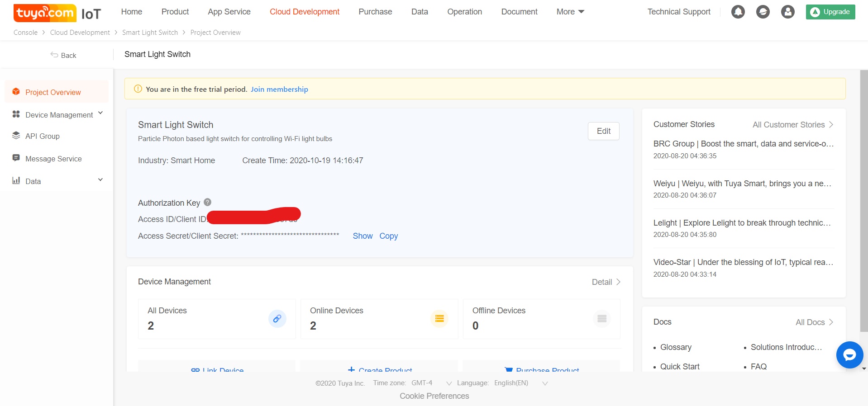Open the Time zone GMT-4 dropdown

tap(431, 383)
